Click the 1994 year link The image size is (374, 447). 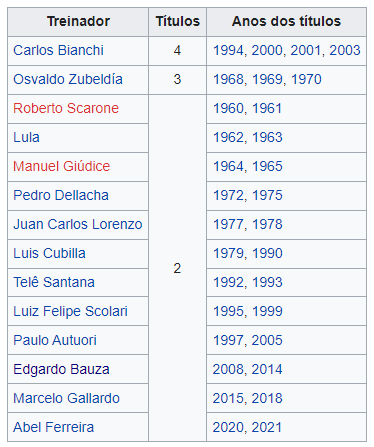228,50
